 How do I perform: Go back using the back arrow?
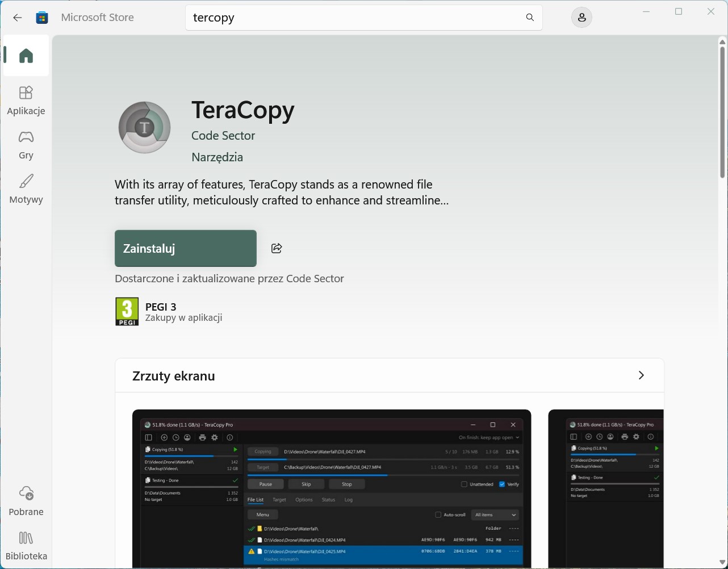pyautogui.click(x=18, y=18)
